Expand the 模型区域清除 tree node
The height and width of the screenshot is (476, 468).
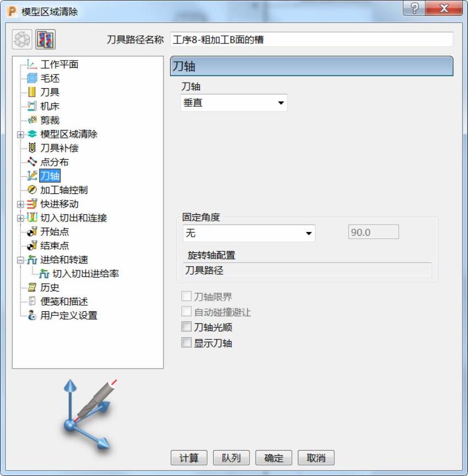tap(20, 134)
